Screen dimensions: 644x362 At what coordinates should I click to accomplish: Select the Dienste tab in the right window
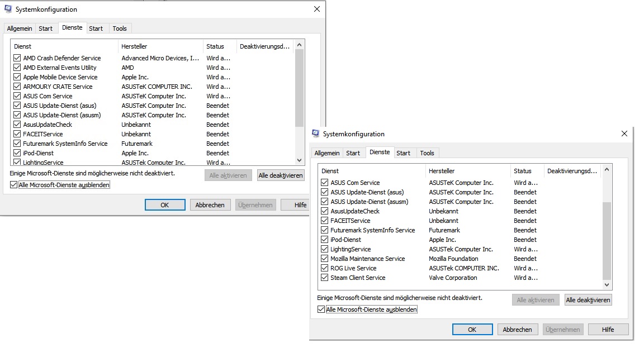click(380, 152)
